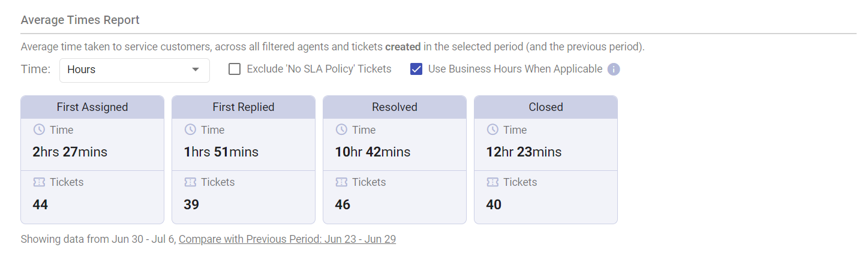The width and height of the screenshot is (868, 259).
Task: Click the ticket icon in Closed card
Action: (492, 182)
